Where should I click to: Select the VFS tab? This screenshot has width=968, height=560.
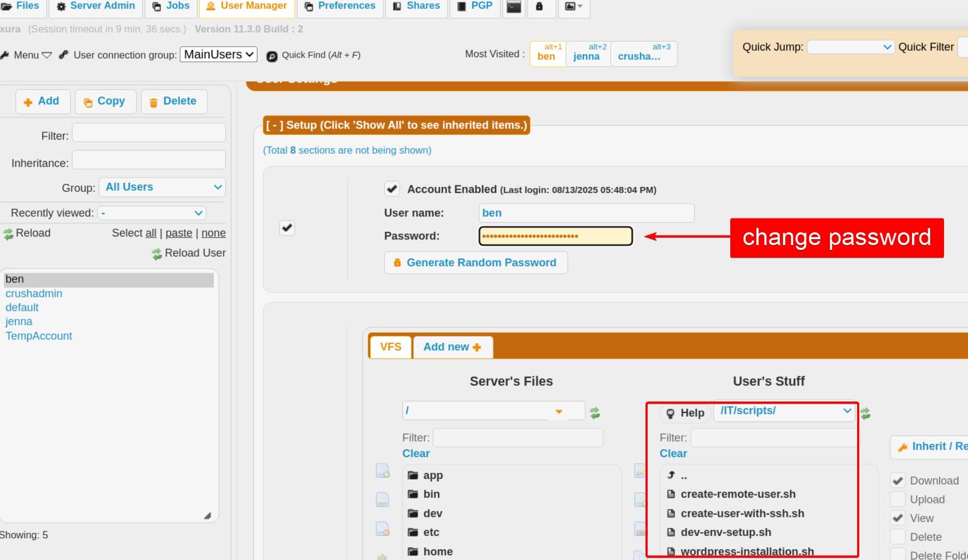tap(390, 347)
